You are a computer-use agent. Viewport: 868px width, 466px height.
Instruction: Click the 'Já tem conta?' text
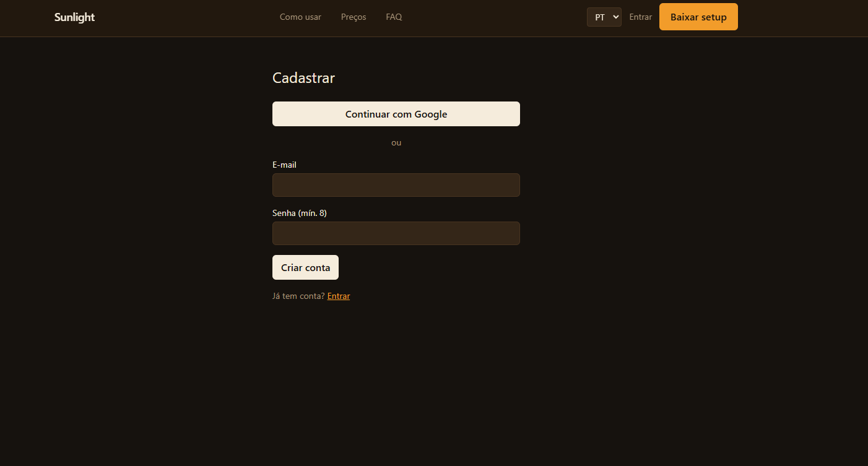(298, 296)
